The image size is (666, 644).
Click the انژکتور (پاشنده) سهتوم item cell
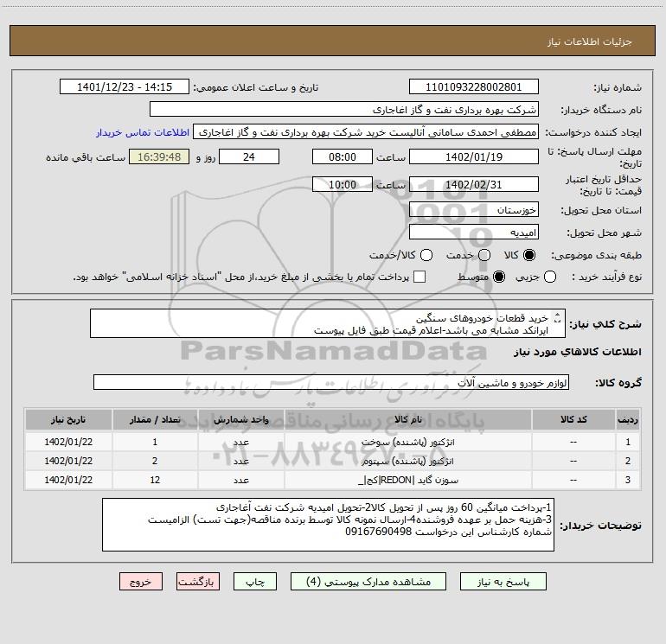coord(407,461)
